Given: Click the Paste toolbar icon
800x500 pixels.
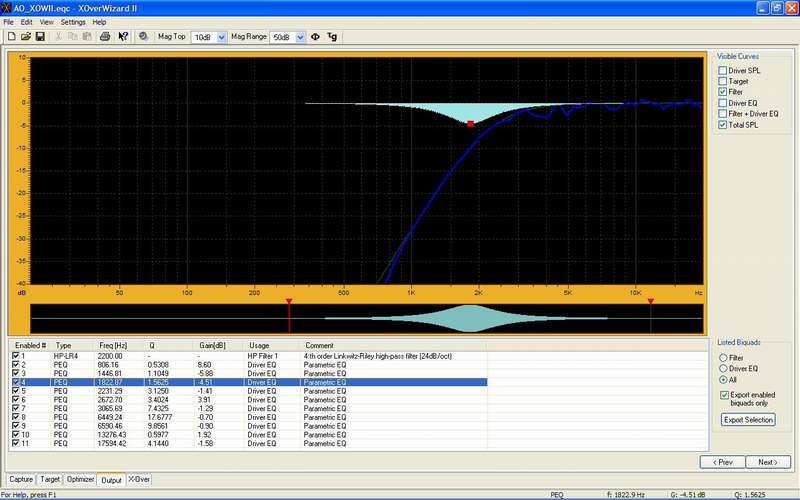Looking at the screenshot, I should pos(87,37).
